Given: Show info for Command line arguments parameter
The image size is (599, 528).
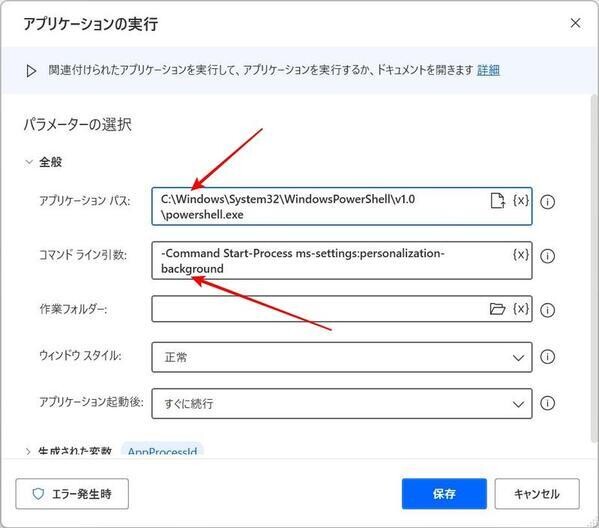Looking at the screenshot, I should (547, 256).
